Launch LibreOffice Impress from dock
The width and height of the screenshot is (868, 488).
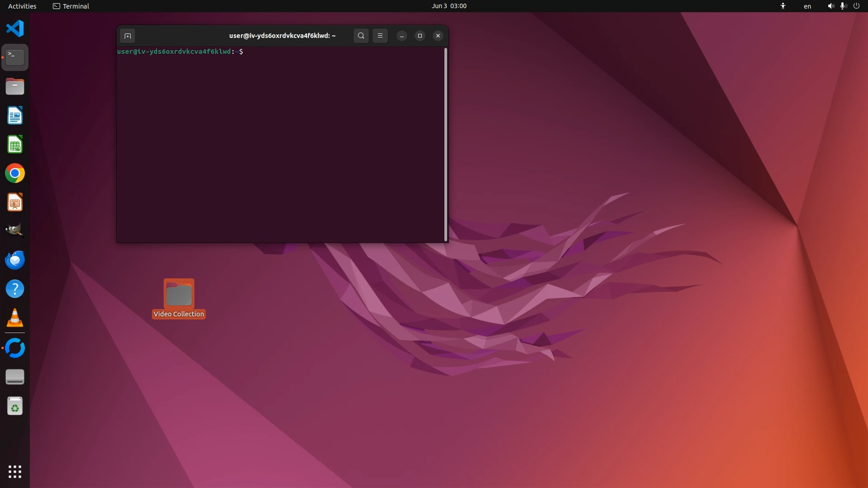tap(15, 202)
